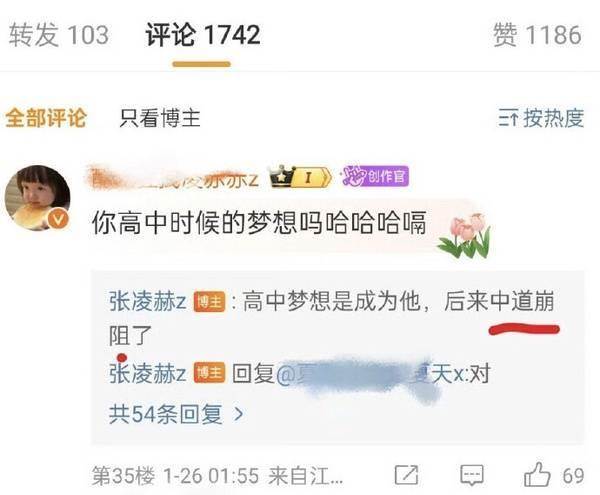600x495 pixels.
Task: Tap the purple 创作官 badge
Action: tap(375, 176)
